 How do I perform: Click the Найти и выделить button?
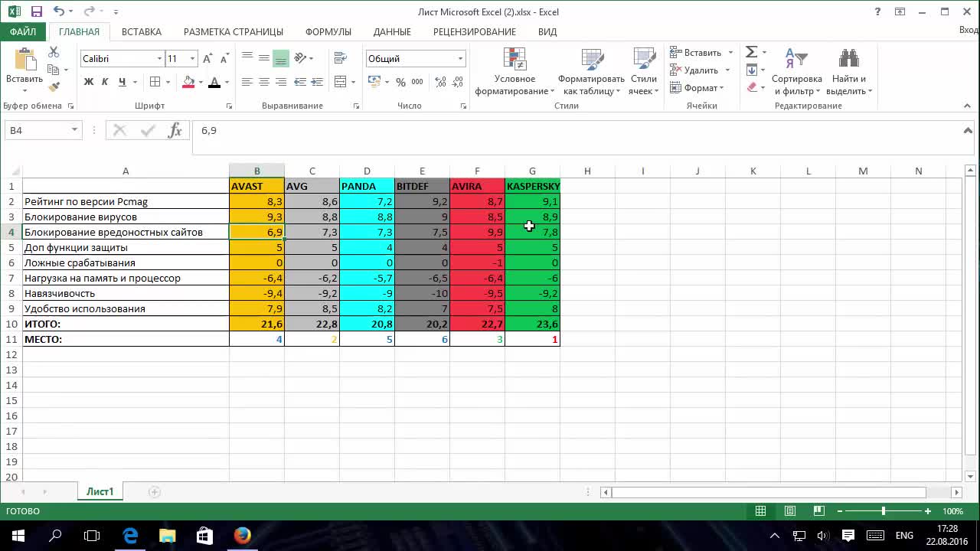click(849, 72)
